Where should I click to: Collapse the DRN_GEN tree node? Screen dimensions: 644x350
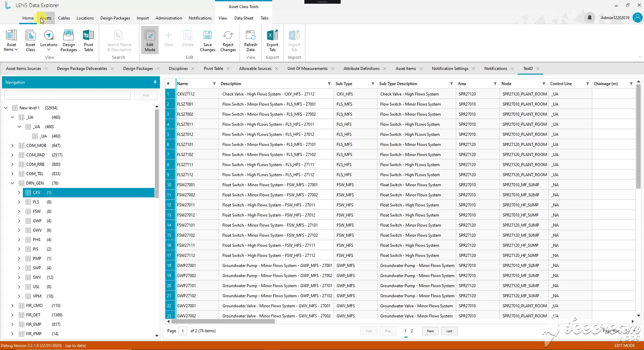(12, 183)
